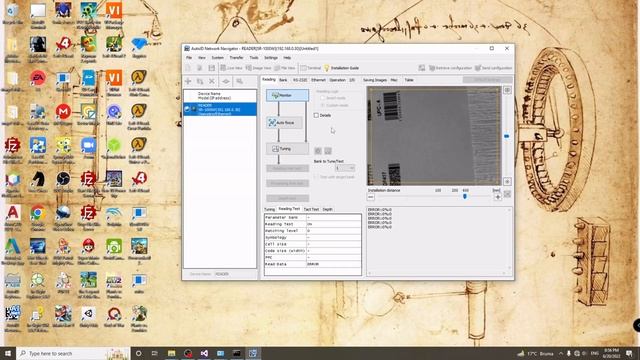
Task: Click the Installation distance slider handle
Action: [464, 197]
